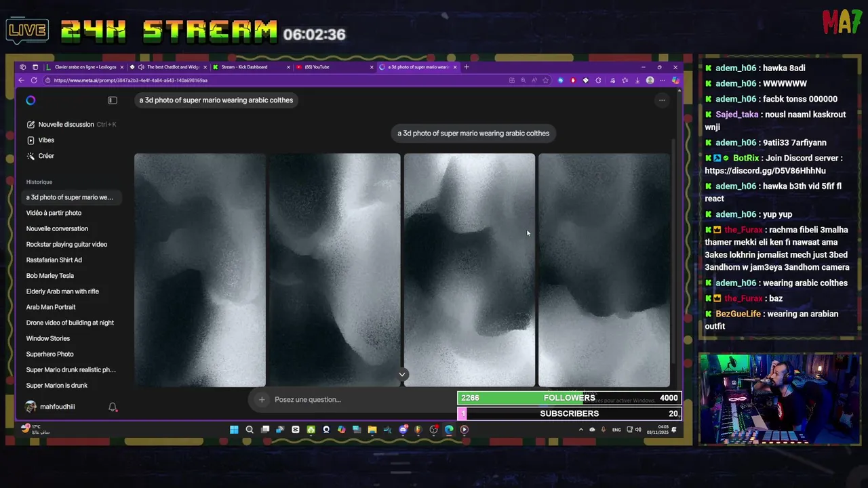
Task: Open 'Super Marion is drunk' conversation
Action: pyautogui.click(x=56, y=386)
